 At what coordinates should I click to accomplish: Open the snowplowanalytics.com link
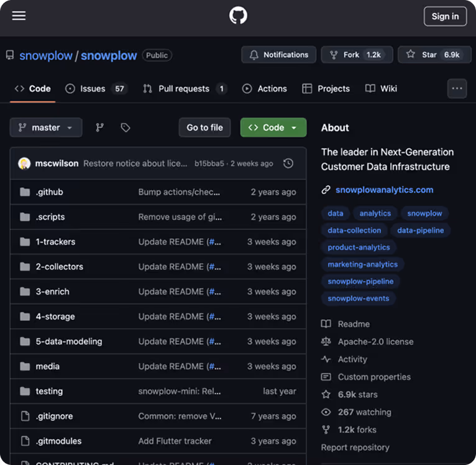(x=384, y=190)
